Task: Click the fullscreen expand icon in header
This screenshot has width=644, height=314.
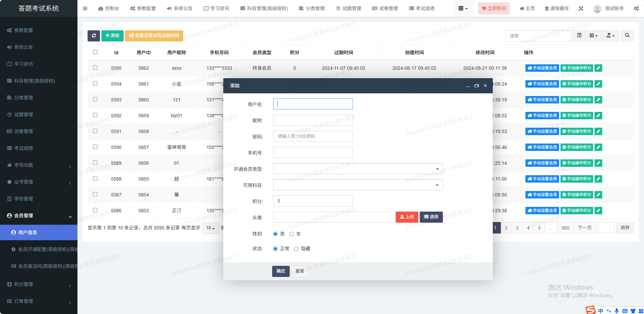Action: 581,8
